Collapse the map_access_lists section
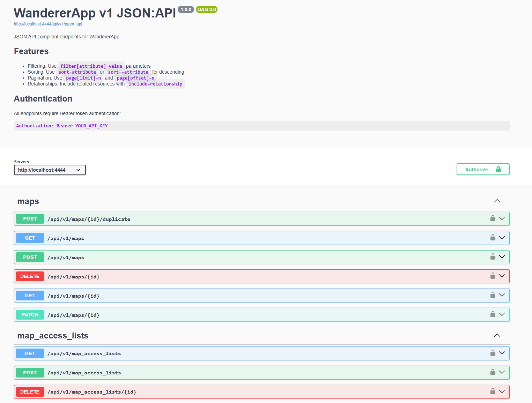 coord(497,335)
